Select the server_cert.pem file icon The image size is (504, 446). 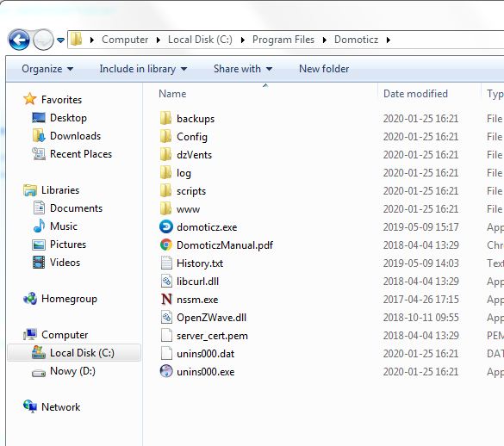point(166,335)
